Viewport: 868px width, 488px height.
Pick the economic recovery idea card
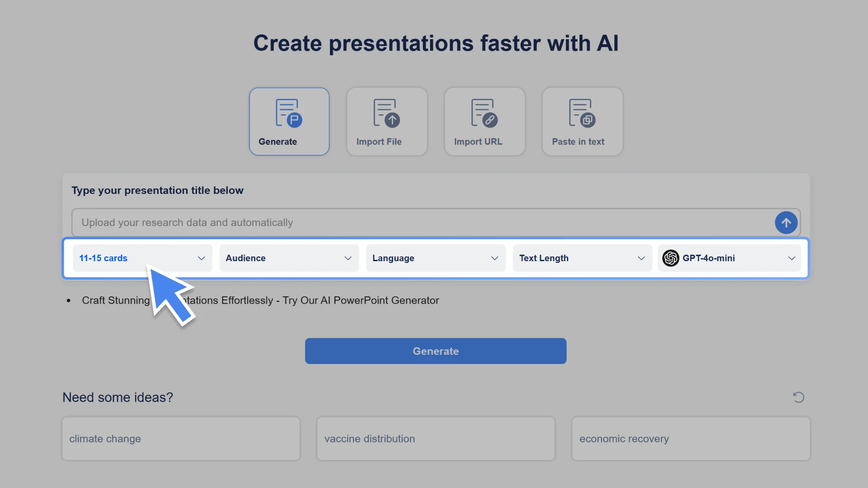pos(691,439)
